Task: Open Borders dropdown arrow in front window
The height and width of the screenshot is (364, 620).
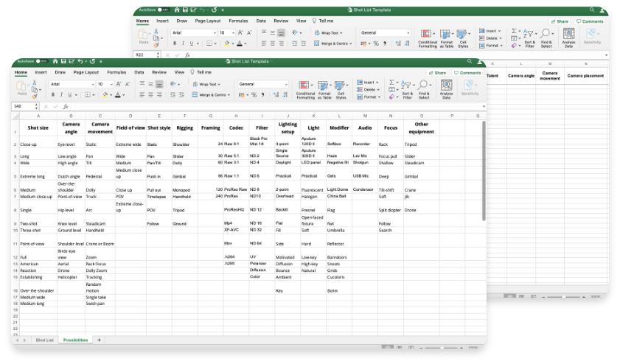Action: [94, 95]
